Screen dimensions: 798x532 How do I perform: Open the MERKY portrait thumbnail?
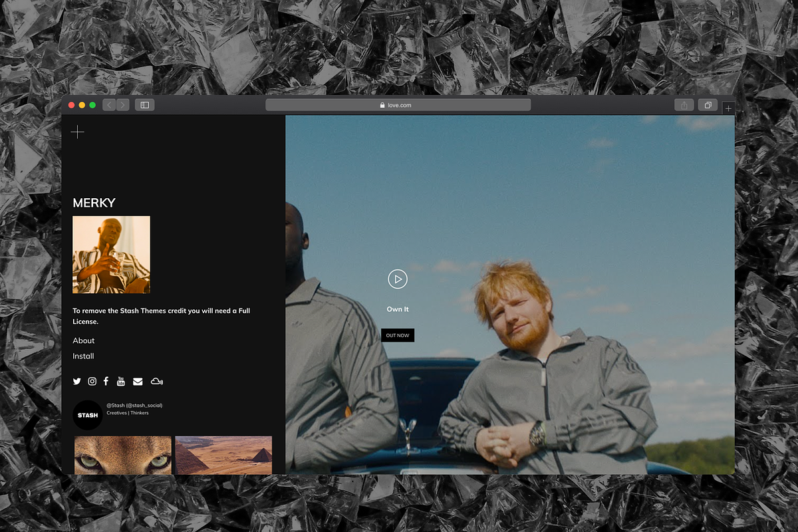(x=111, y=255)
